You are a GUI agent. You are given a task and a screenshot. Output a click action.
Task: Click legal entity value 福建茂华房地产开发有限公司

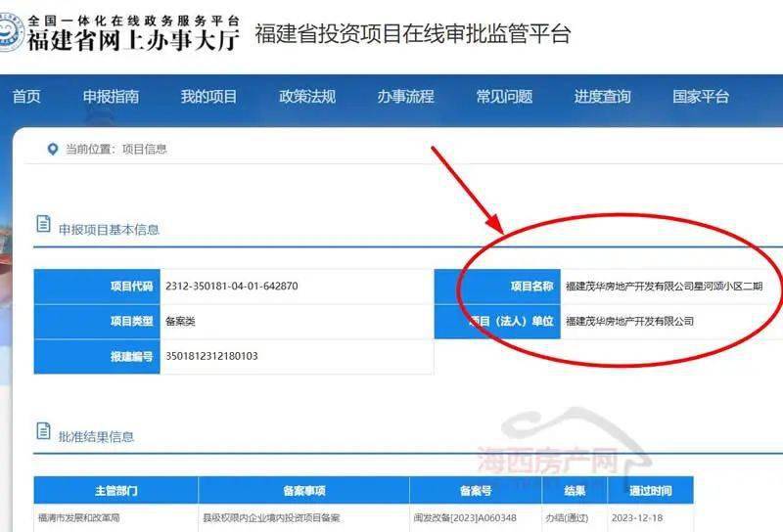point(629,321)
